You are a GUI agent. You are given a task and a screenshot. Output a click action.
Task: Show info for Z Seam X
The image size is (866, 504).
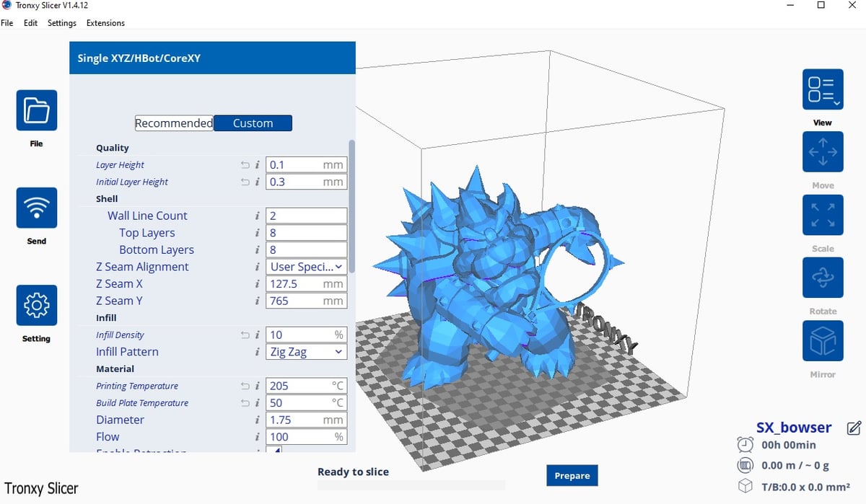pyautogui.click(x=258, y=284)
